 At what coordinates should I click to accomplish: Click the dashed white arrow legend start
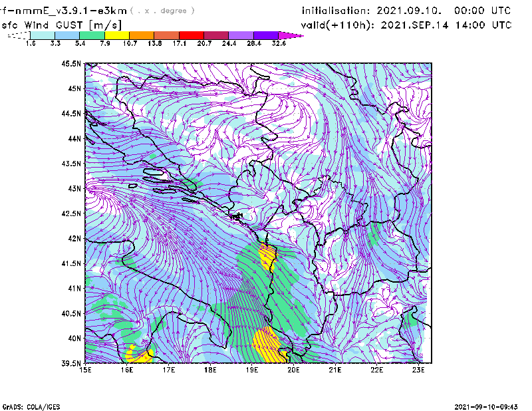(x=19, y=35)
